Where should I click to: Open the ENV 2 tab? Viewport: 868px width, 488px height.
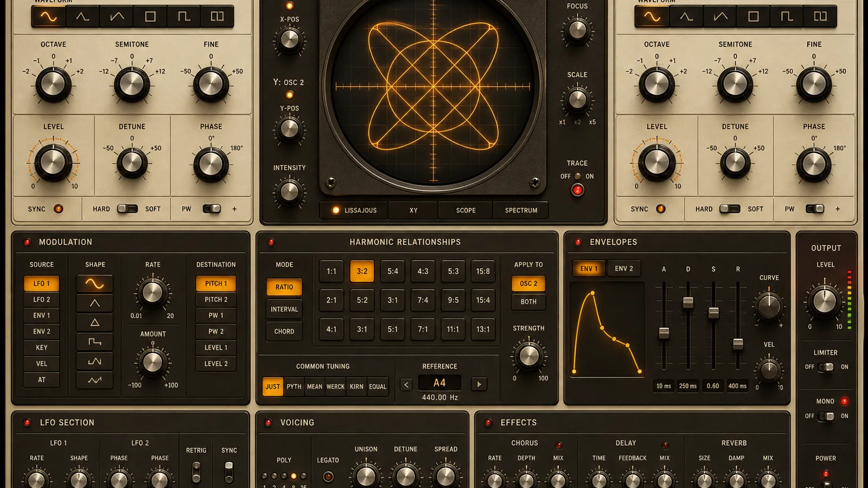624,268
